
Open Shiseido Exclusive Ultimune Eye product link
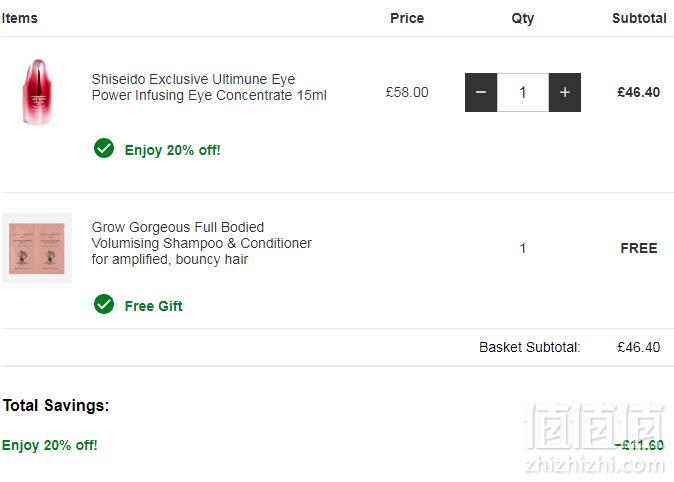coord(209,87)
